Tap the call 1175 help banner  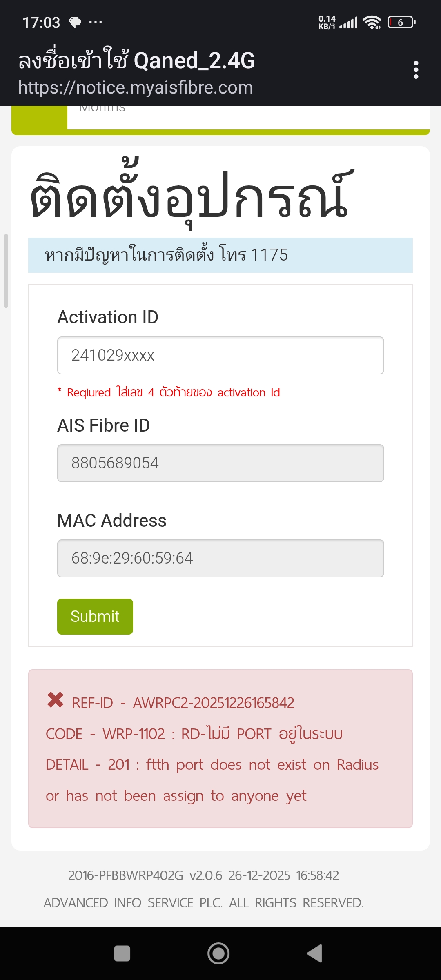click(x=220, y=255)
